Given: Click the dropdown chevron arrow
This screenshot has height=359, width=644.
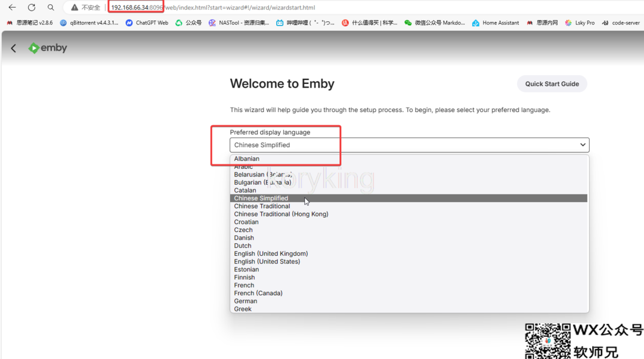Looking at the screenshot, I should pyautogui.click(x=583, y=145).
